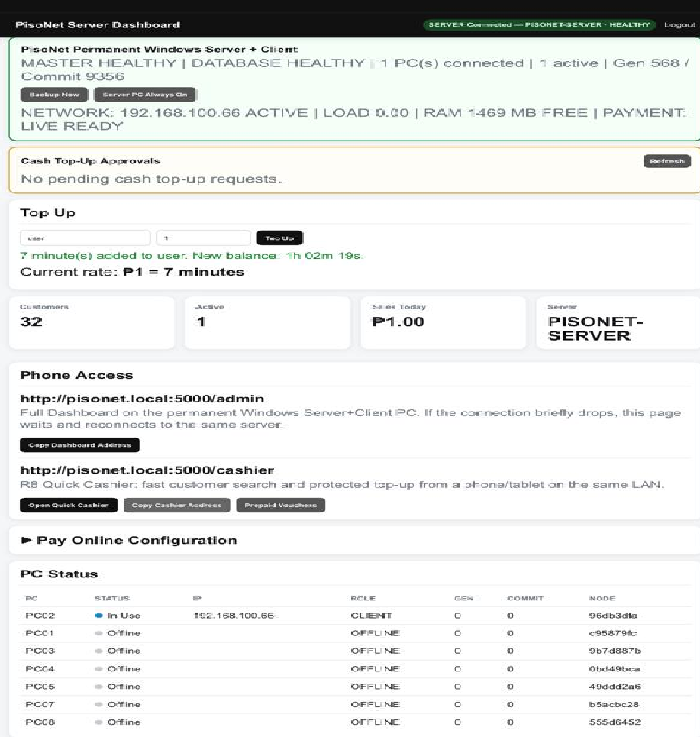Click PC03's grey Offline status dot
700x737 pixels.
coord(98,651)
